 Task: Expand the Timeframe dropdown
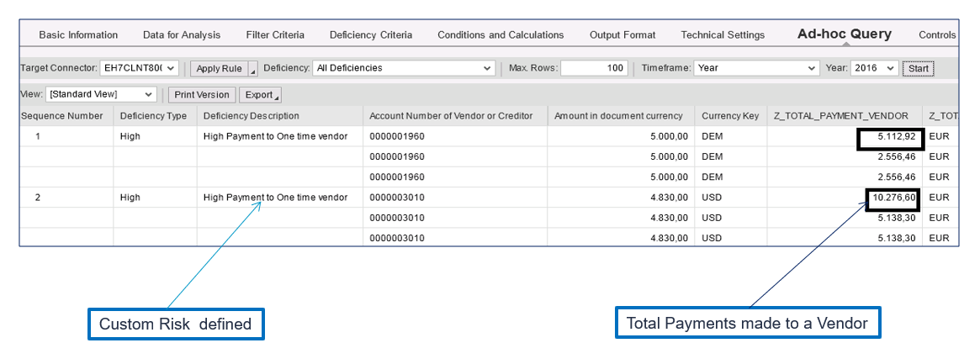point(756,68)
